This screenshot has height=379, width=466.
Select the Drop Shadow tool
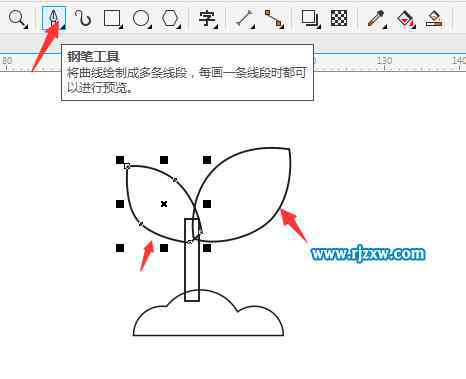310,18
